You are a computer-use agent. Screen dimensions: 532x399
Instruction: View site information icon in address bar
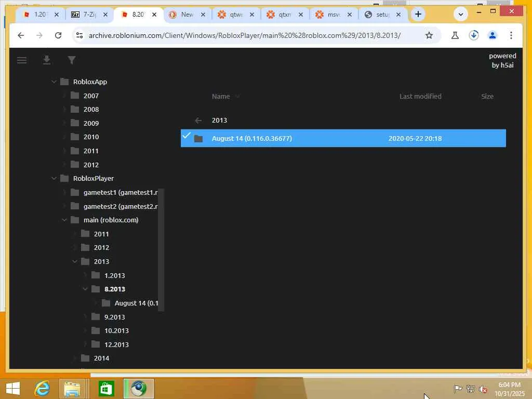tap(79, 35)
